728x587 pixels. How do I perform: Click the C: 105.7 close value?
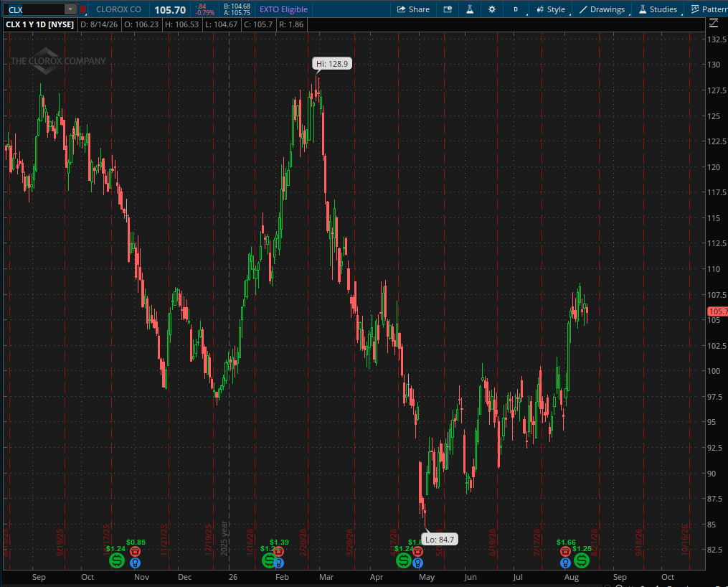tap(257, 24)
